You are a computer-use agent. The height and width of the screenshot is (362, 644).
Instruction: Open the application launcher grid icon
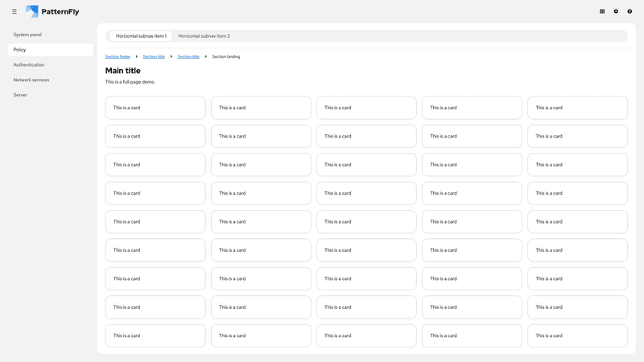[x=602, y=11]
